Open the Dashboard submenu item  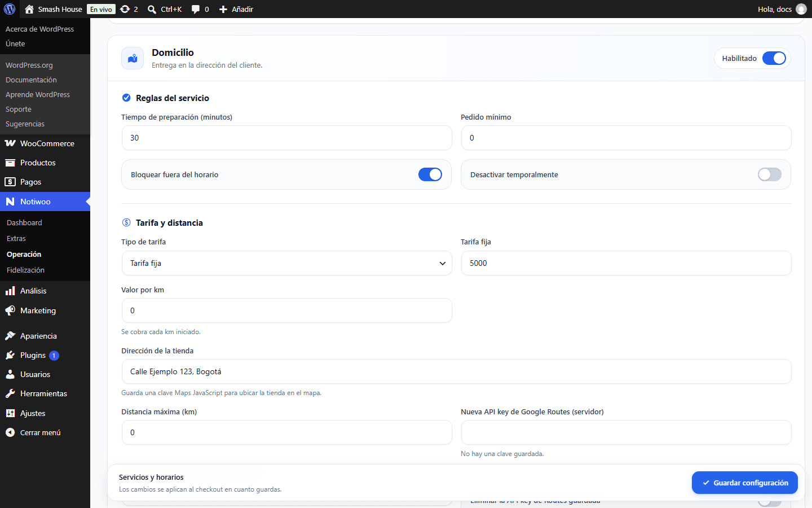pos(24,222)
